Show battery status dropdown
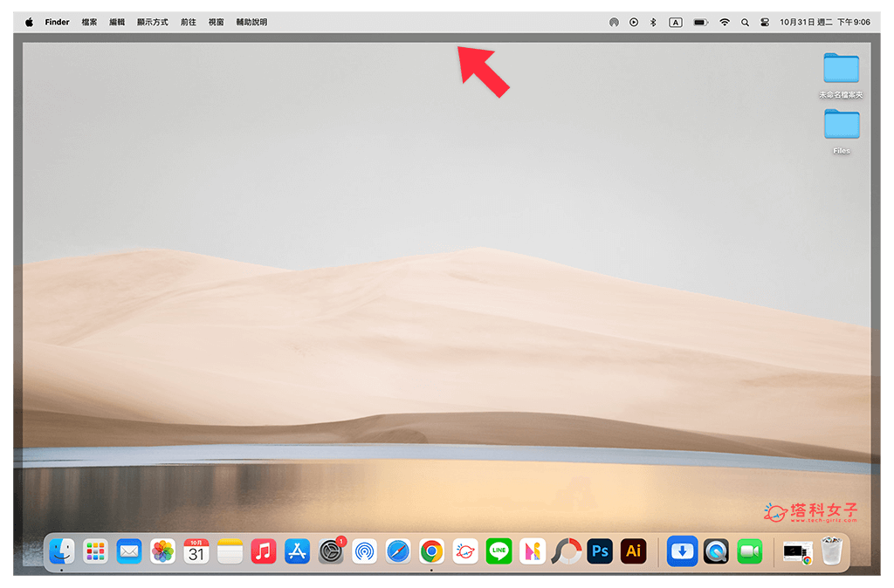The image size is (894, 588). coord(700,23)
